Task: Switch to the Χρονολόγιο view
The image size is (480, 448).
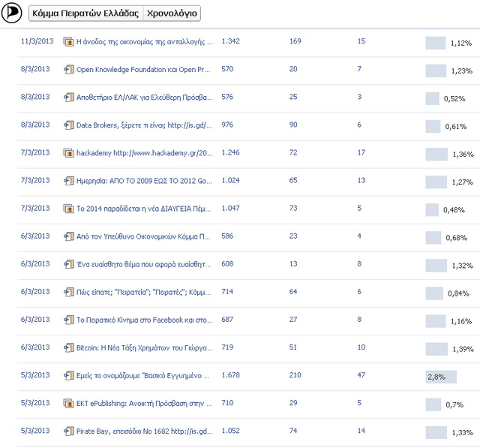Action: 172,14
